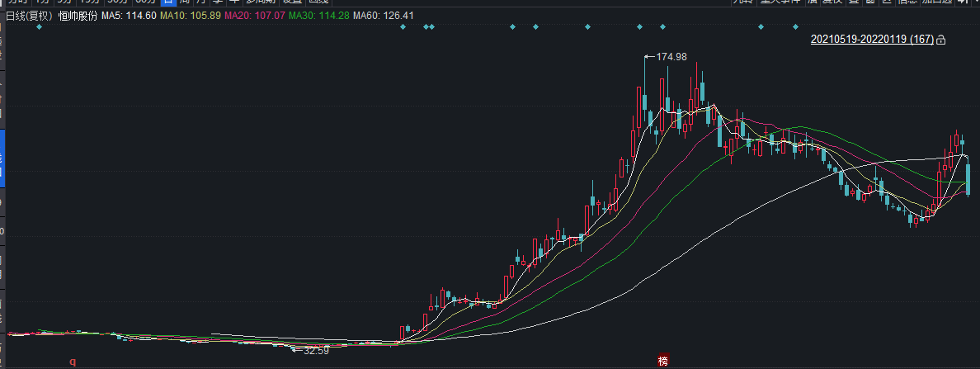Switch to the 周 weekly period tab
Screen dimensions: 980x369
[185, 2]
